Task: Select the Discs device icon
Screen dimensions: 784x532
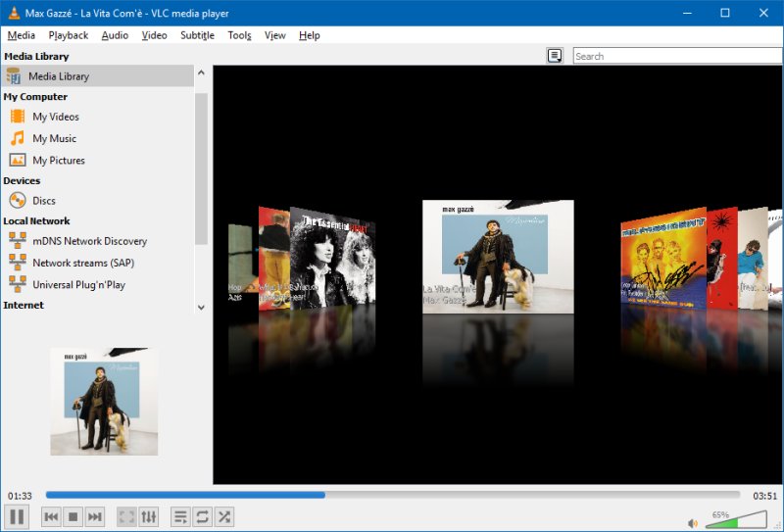Action: 18,200
